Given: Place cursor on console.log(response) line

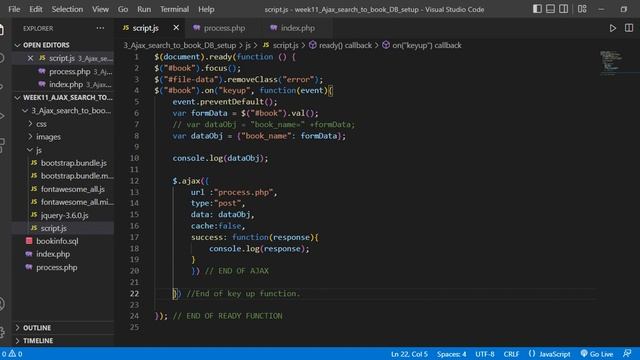Looking at the screenshot, I should coord(259,249).
